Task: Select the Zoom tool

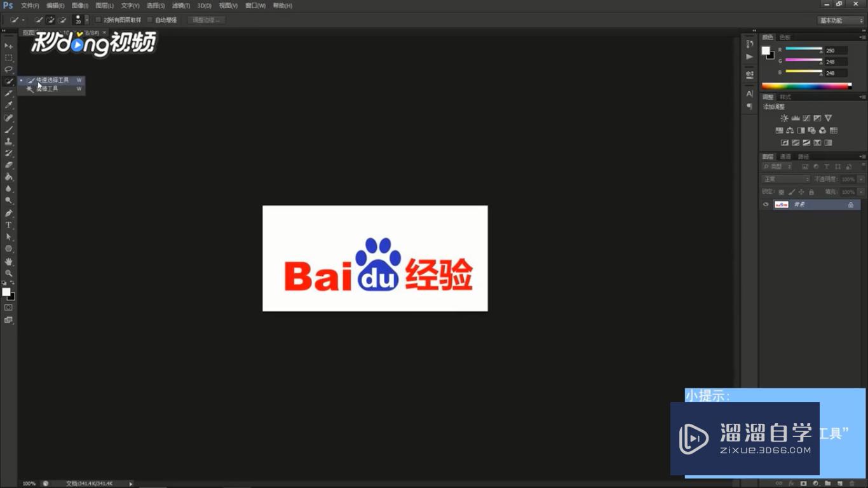Action: tap(8, 273)
